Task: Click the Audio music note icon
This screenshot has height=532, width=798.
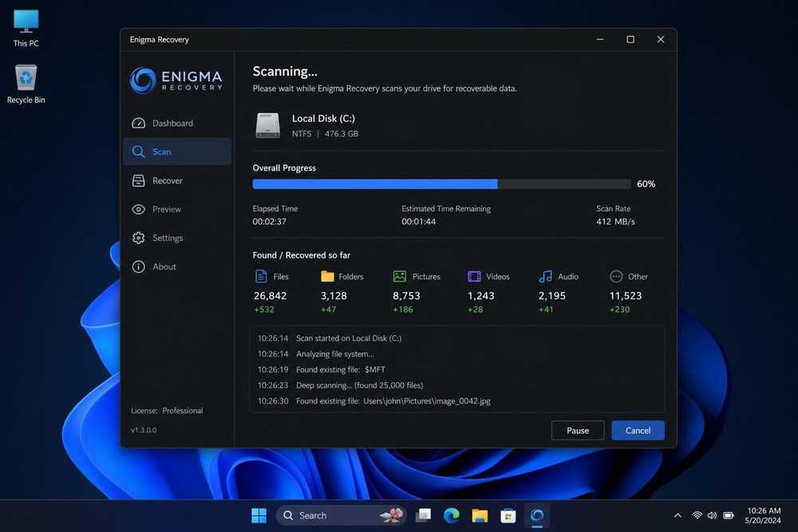Action: pos(545,276)
